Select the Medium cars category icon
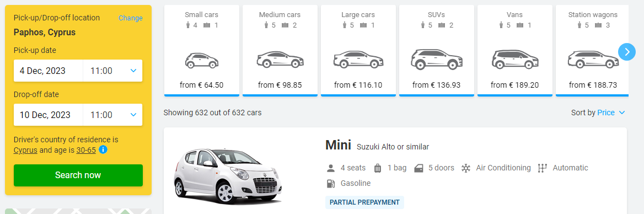The image size is (644, 214). [280, 60]
